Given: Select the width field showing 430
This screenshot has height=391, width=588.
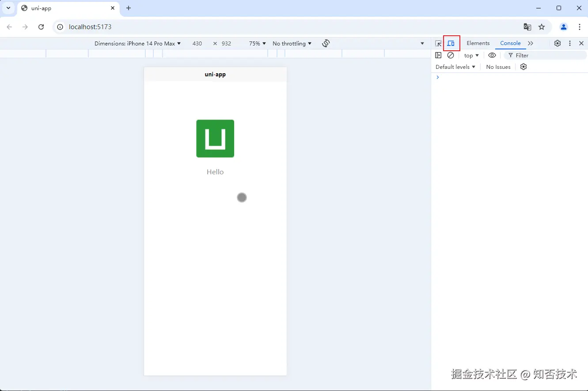Looking at the screenshot, I should [x=197, y=43].
